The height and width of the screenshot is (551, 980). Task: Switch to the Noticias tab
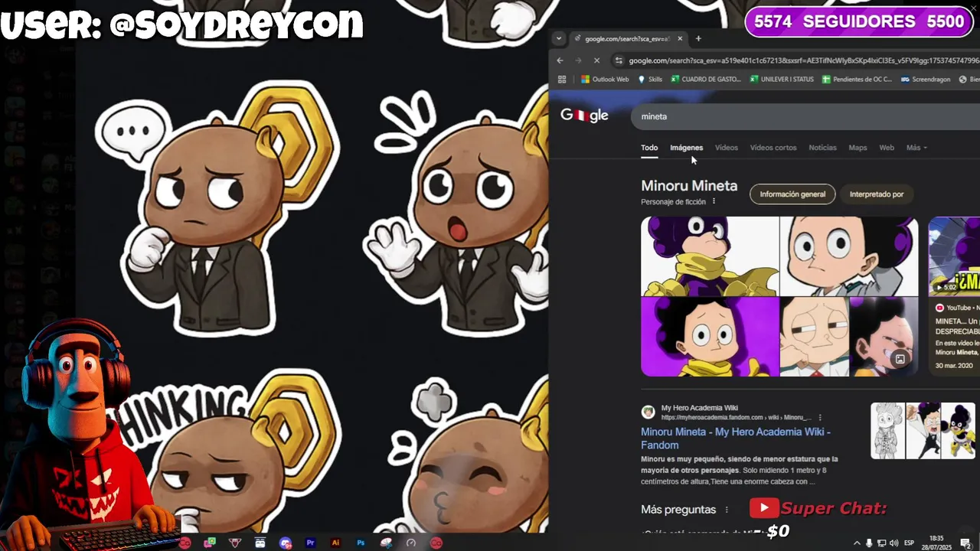point(822,148)
